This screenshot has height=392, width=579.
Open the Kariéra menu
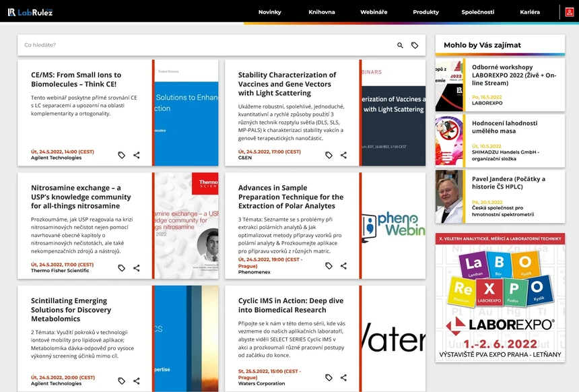[x=530, y=12]
